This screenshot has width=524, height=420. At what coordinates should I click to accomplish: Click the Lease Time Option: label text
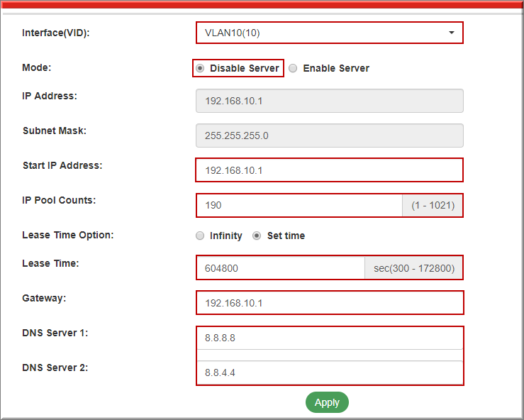click(x=68, y=235)
